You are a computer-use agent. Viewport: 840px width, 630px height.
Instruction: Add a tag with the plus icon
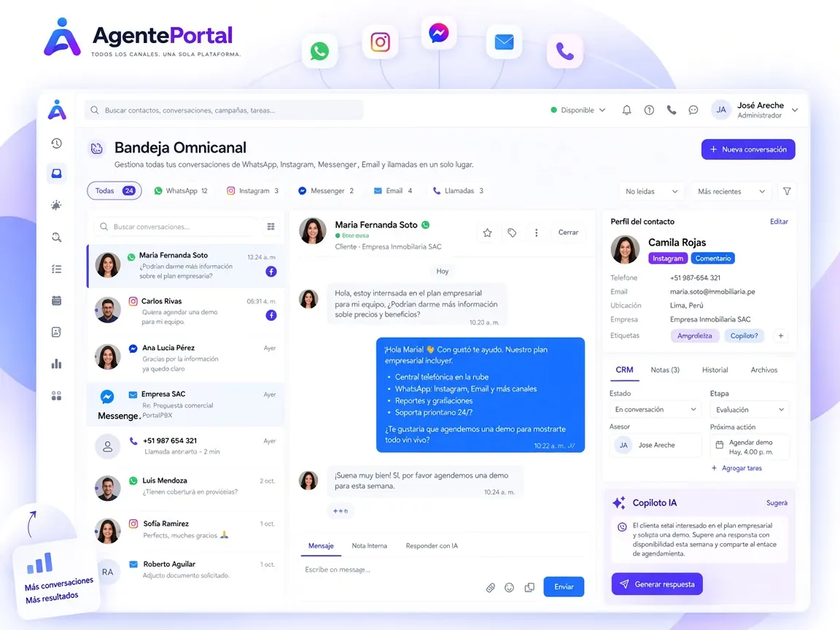tap(780, 336)
